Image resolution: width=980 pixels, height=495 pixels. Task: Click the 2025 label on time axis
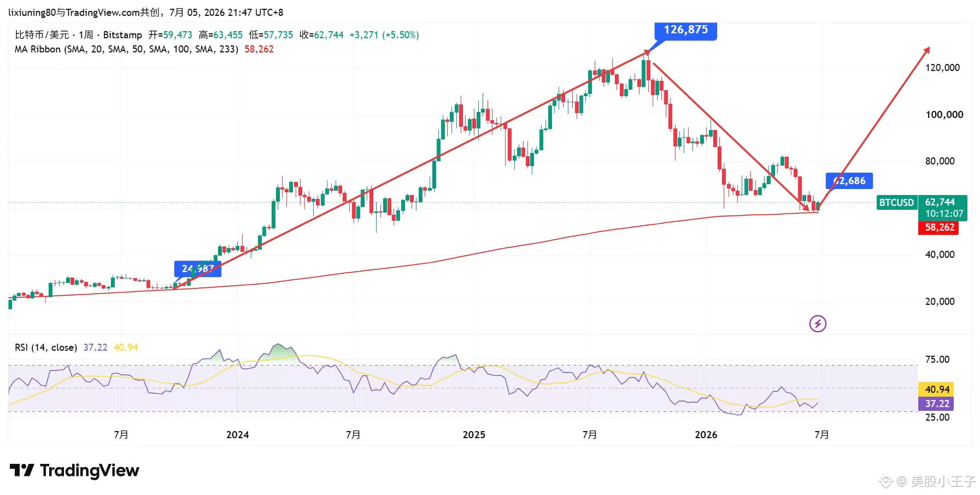[x=474, y=435]
